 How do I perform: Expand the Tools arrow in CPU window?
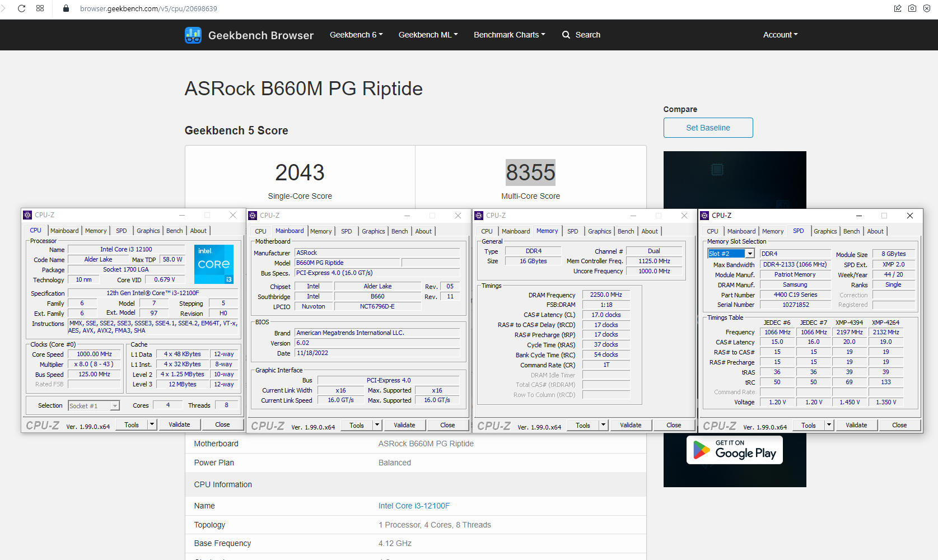152,424
